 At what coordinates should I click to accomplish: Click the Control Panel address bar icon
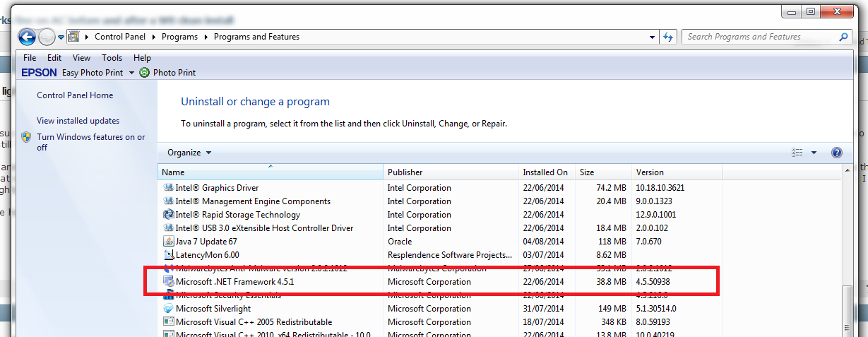[73, 37]
